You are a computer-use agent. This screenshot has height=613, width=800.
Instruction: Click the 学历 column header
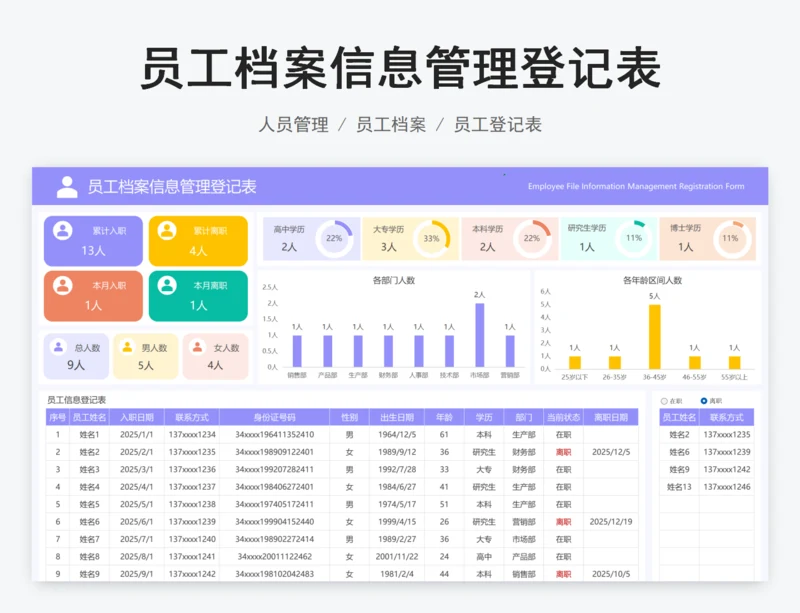coord(484,418)
